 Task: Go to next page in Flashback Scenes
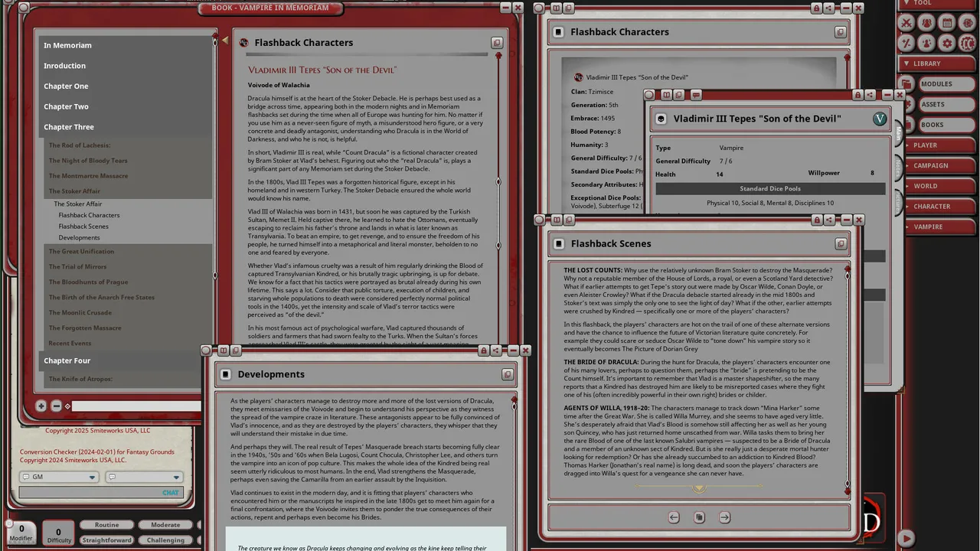(x=724, y=517)
